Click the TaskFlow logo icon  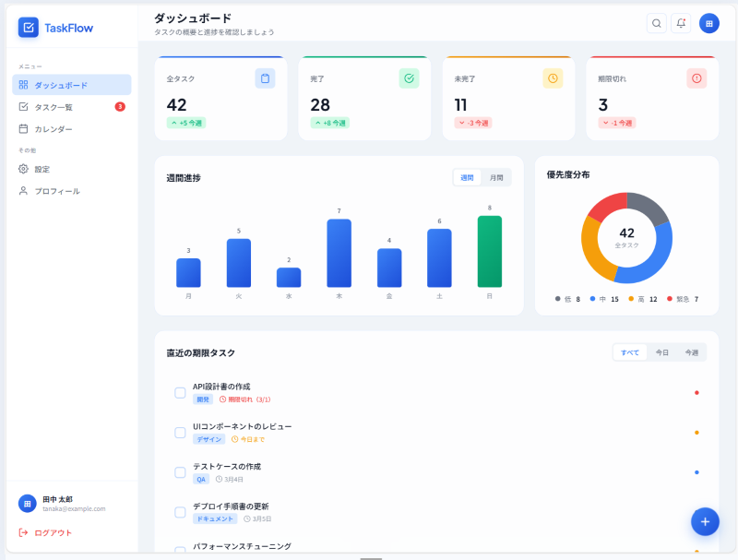(x=29, y=28)
